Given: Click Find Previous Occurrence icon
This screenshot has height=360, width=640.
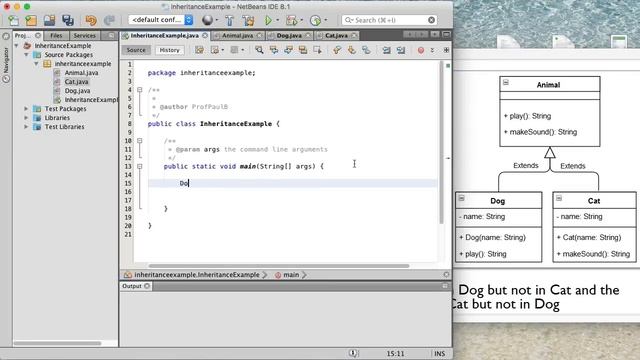Looking at the screenshot, I should (274, 50).
